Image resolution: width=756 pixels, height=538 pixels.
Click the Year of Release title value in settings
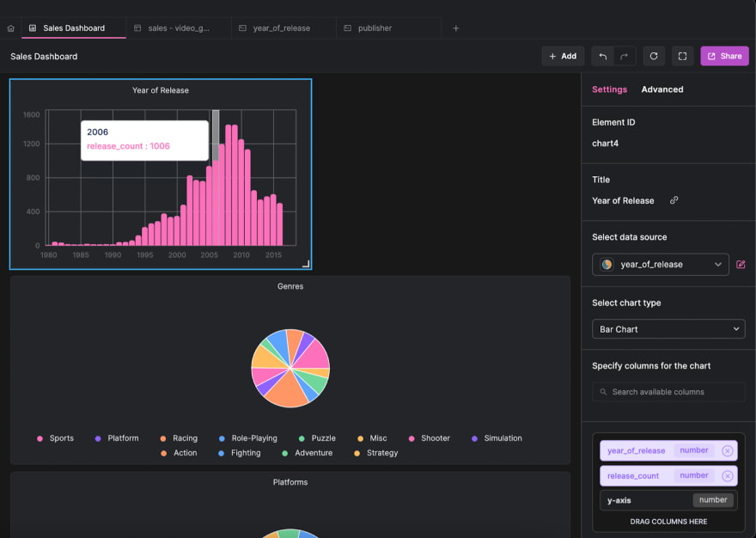pos(623,201)
